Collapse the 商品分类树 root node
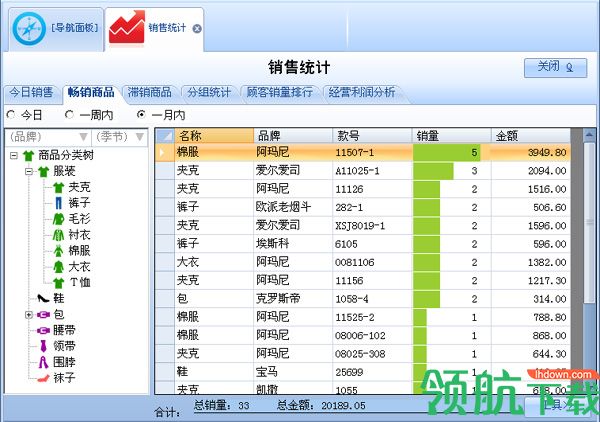 click(x=14, y=155)
